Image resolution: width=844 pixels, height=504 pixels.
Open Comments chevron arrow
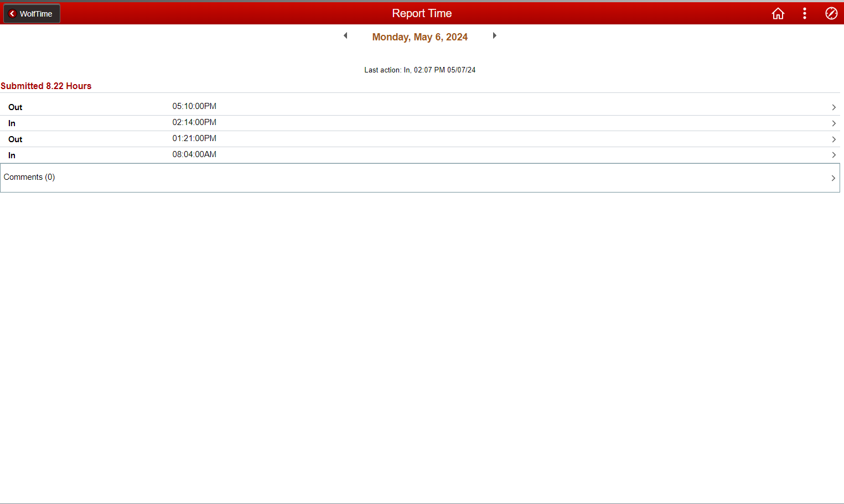coord(833,178)
